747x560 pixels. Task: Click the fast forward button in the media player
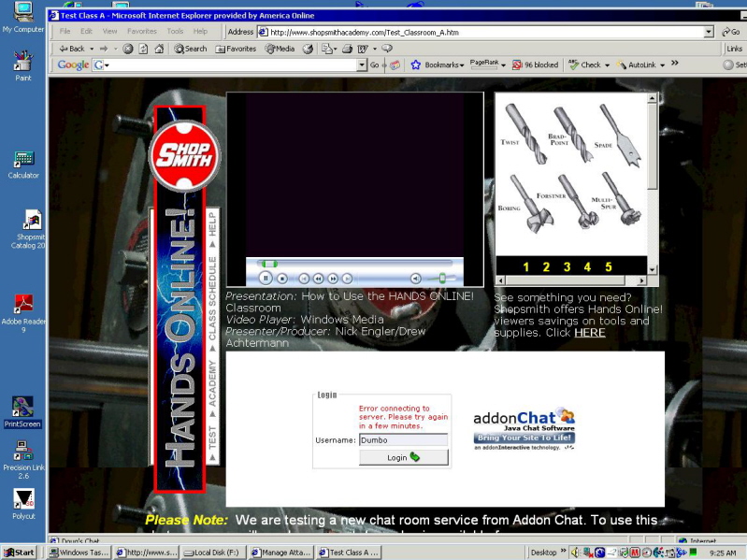coord(333,279)
